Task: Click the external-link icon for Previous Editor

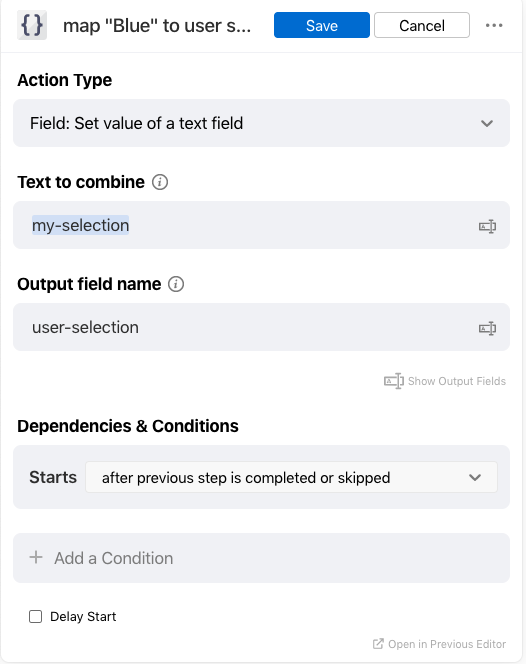Action: [378, 644]
